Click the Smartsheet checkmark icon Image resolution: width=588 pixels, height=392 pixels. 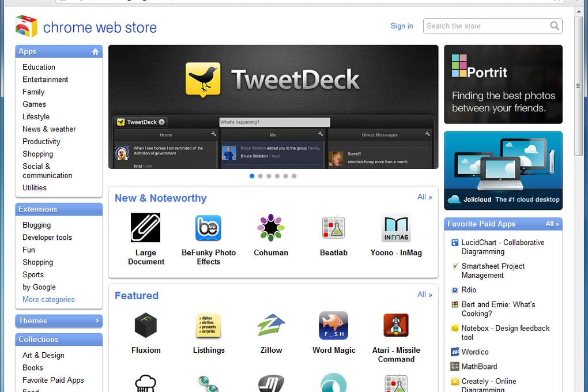pos(455,266)
